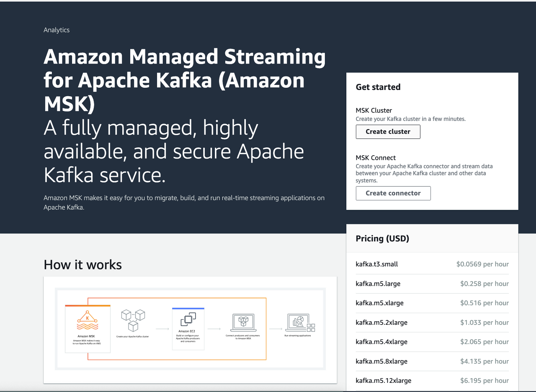The width and height of the screenshot is (536, 392).
Task: Click the MSK Connect label
Action: click(x=376, y=158)
